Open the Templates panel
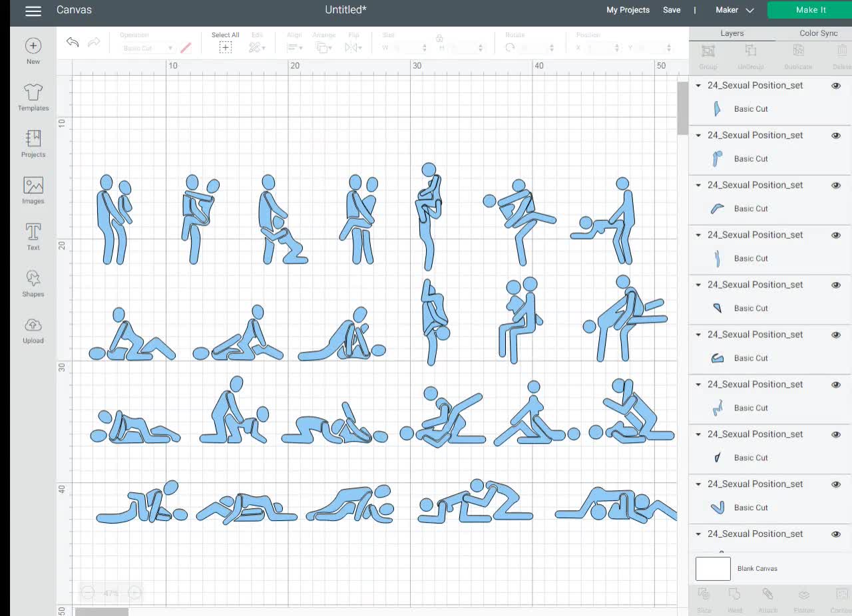The height and width of the screenshot is (616, 852). [33, 97]
